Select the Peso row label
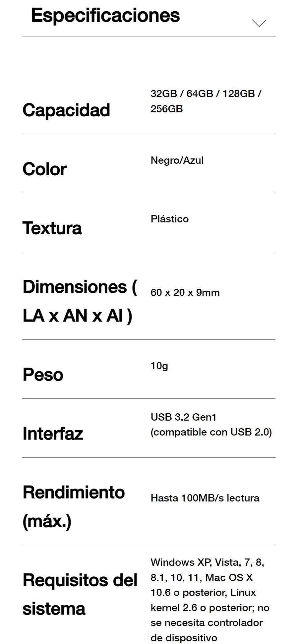298x644 pixels. pos(43,375)
